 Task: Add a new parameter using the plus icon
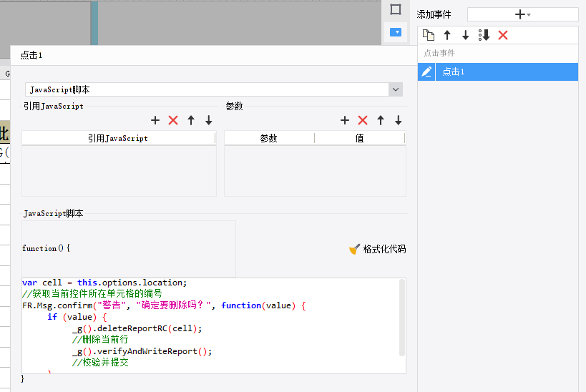point(345,120)
